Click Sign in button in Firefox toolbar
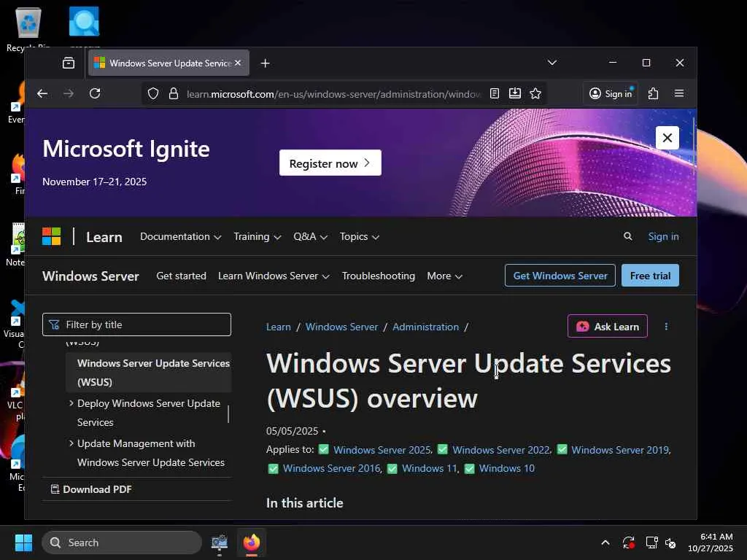Image resolution: width=747 pixels, height=560 pixels. (x=611, y=93)
